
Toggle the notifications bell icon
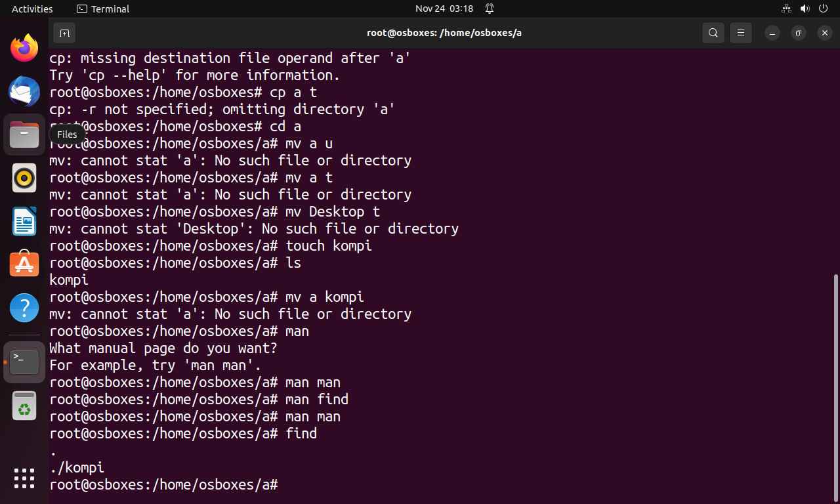coord(490,9)
